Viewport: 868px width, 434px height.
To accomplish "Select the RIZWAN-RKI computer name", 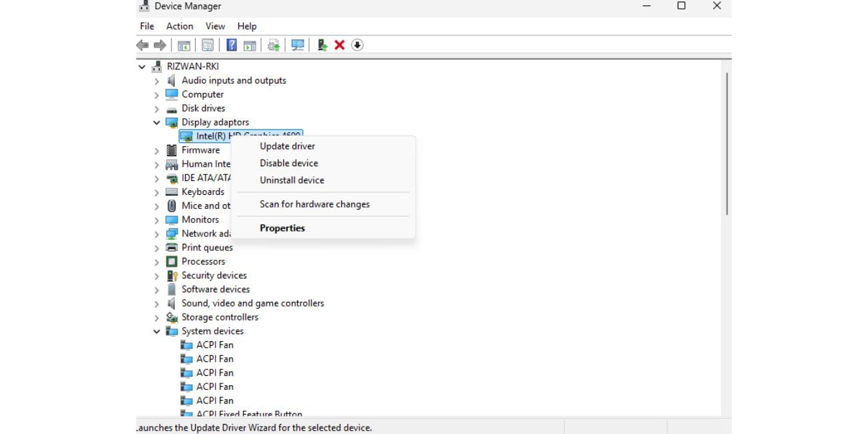I will click(x=193, y=66).
